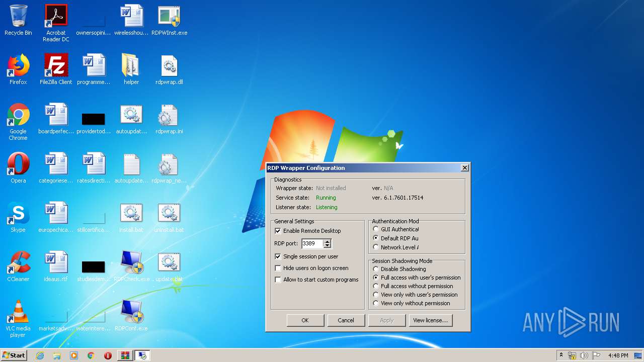Open Opera from the taskbar
Screen dimensions: 644x362
(108, 355)
